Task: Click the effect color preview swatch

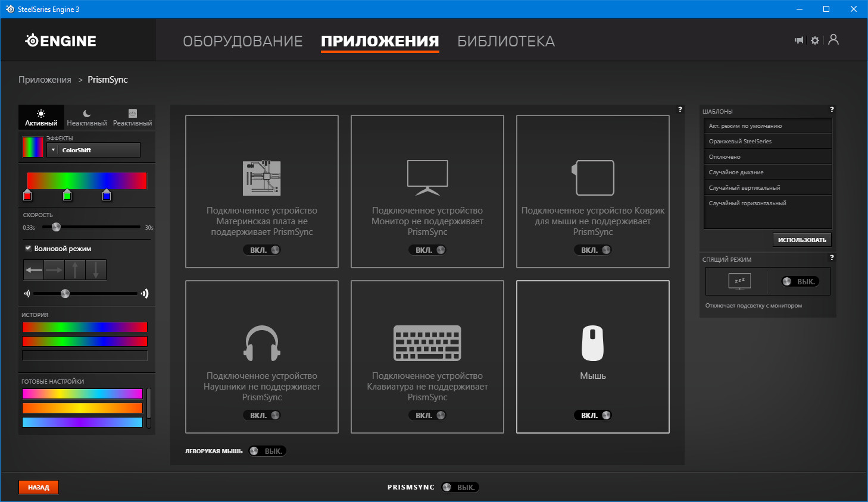Action: point(33,147)
